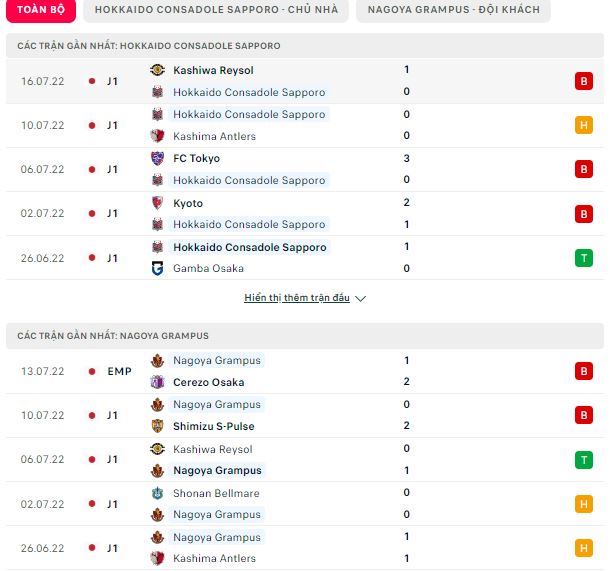This screenshot has width=610, height=571.
Task: Click red B badge of Cerezo Osaka match
Action: tap(583, 371)
